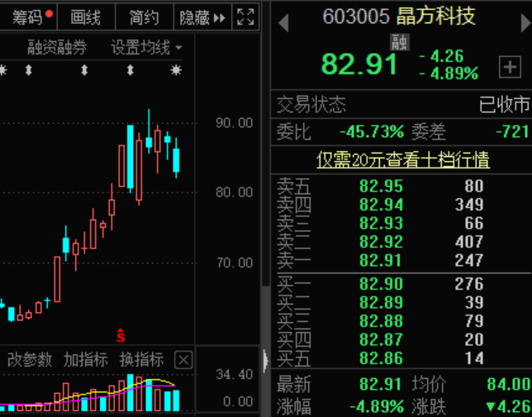Go to next stock arrow
This screenshot has width=532, height=417.
point(526,23)
